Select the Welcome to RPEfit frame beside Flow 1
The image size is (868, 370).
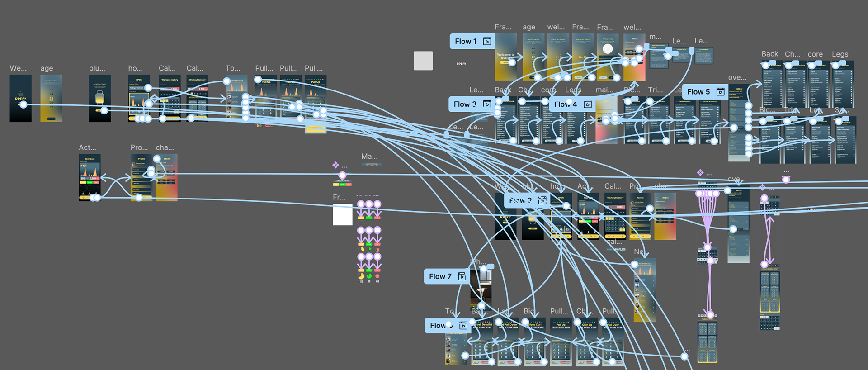(x=506, y=57)
